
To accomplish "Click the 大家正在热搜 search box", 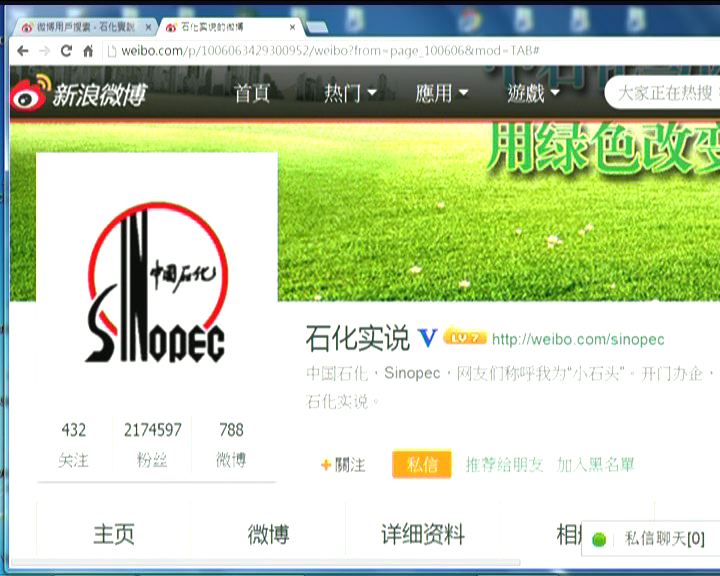I will tap(663, 93).
